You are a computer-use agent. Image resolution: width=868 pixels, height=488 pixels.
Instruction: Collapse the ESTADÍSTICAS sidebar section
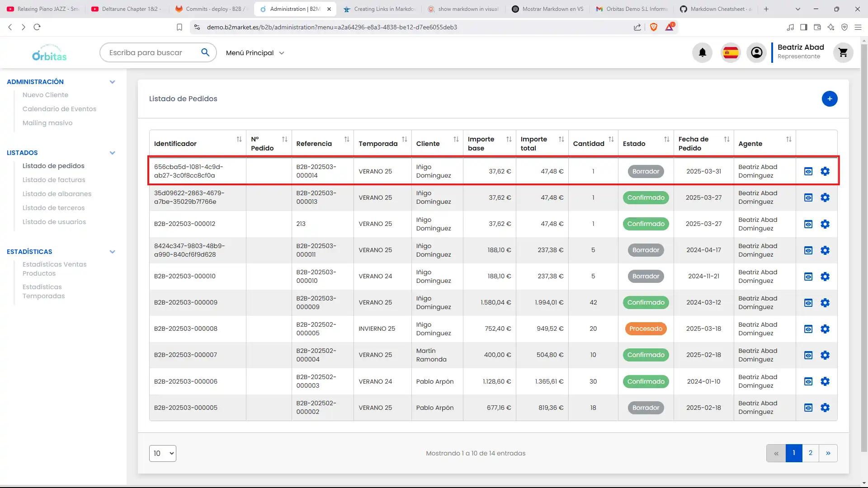(112, 252)
